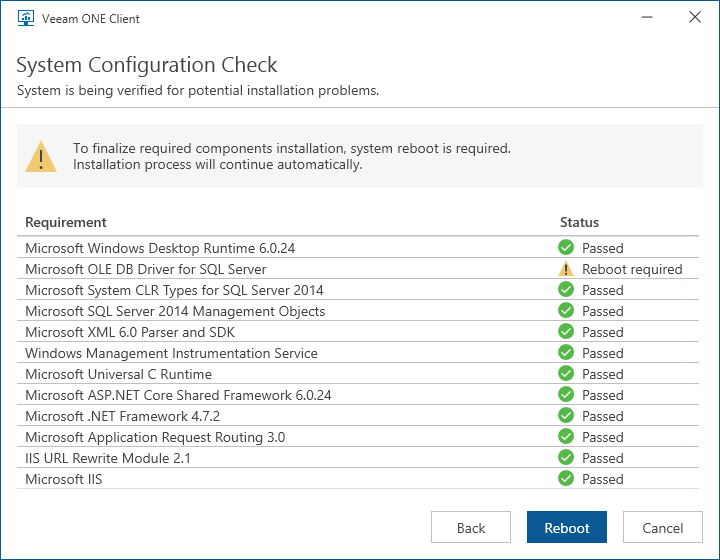Select 'Microsoft .NET Framework 4.7.2' row text

click(x=123, y=416)
